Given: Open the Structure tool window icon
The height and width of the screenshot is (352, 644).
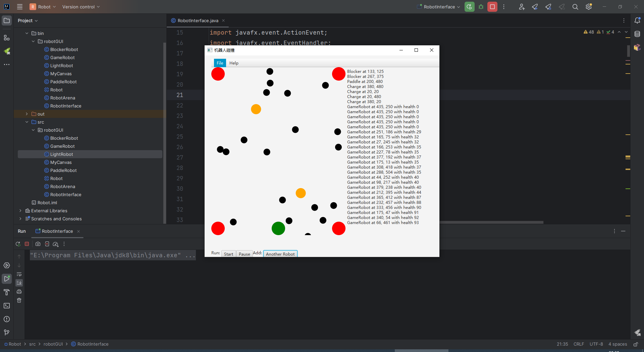Looking at the screenshot, I should (7, 38).
